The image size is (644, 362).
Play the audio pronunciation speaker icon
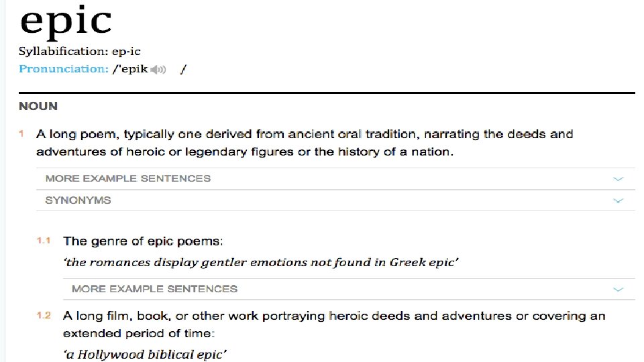click(158, 70)
